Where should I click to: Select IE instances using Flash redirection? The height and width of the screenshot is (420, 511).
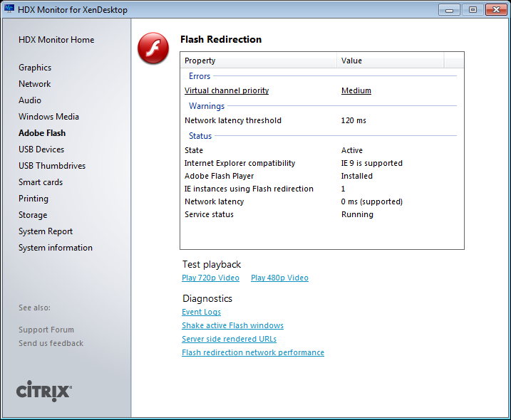(x=322, y=189)
